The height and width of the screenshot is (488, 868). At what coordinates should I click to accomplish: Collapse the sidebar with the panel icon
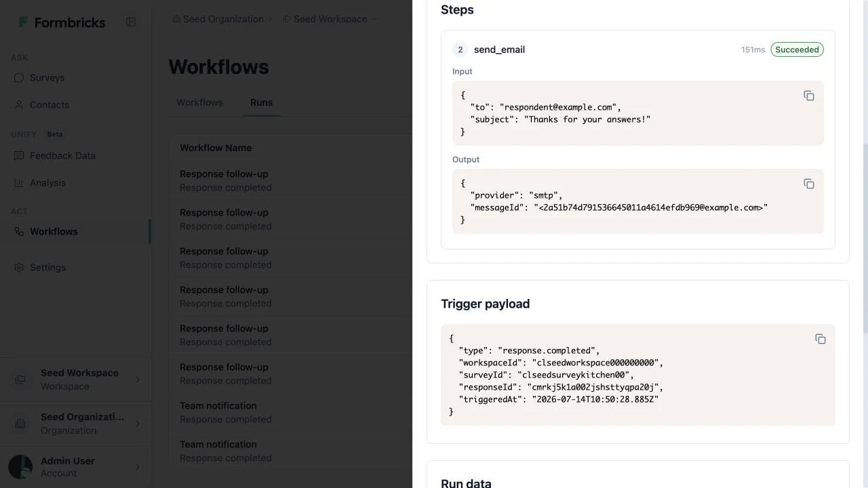pos(131,22)
